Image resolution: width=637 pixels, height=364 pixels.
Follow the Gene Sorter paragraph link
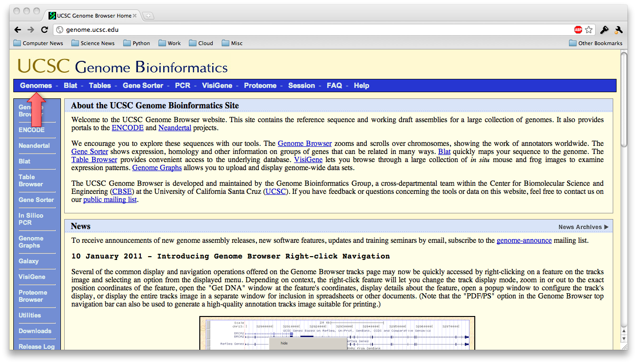90,152
